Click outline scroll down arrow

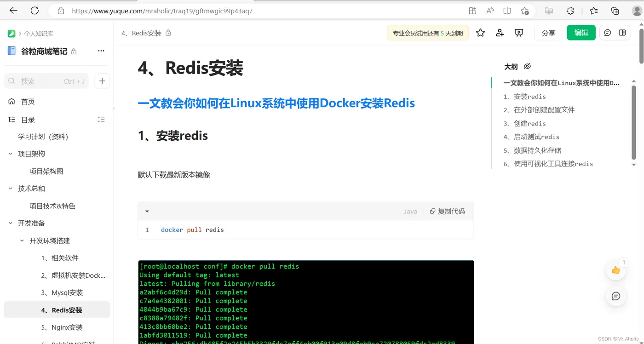634,165
